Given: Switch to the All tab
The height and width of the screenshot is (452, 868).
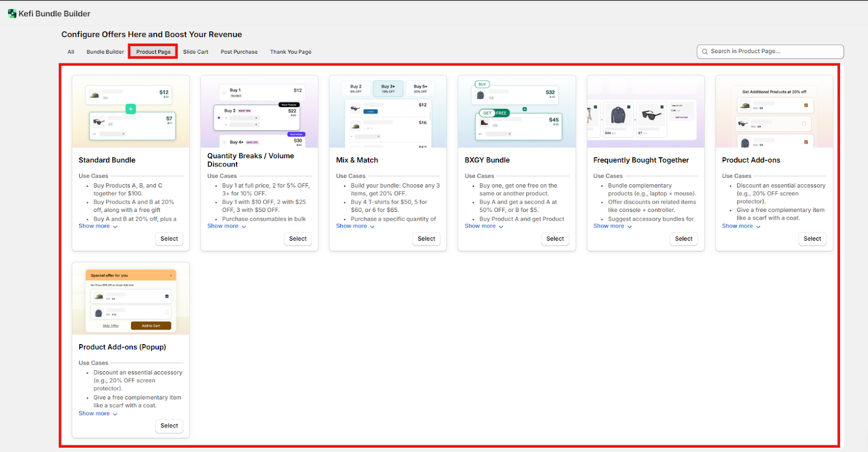Looking at the screenshot, I should pos(71,52).
